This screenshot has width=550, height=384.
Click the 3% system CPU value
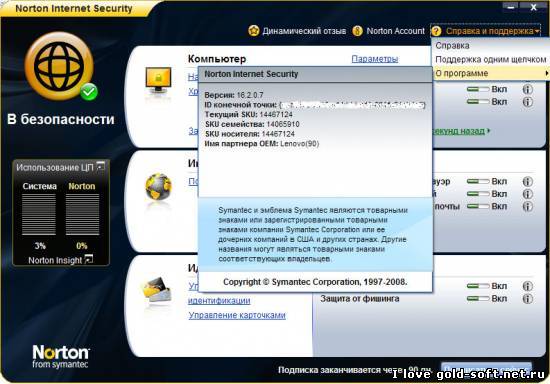(40, 246)
